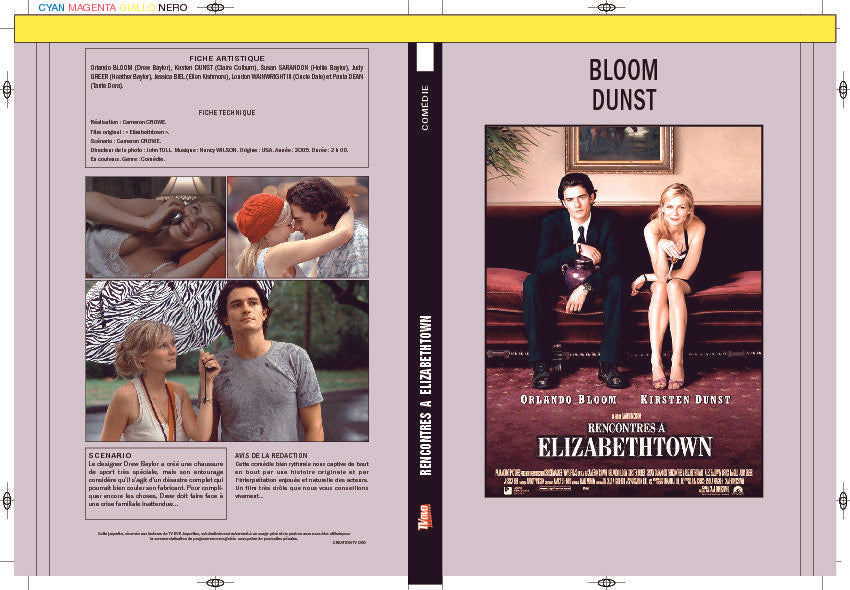The image size is (850, 590).
Task: Click the line starting 'Directeur de la photo'
Action: tap(219, 150)
